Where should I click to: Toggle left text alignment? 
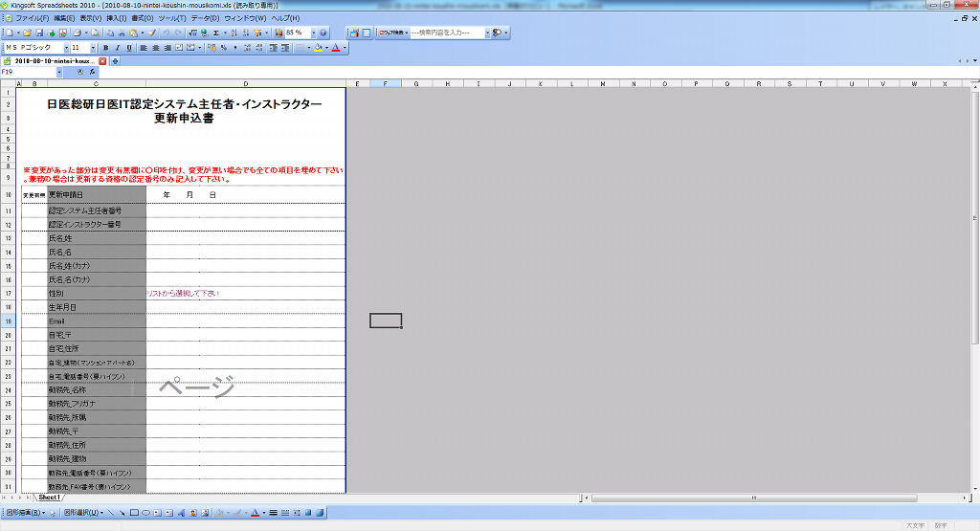tap(144, 48)
